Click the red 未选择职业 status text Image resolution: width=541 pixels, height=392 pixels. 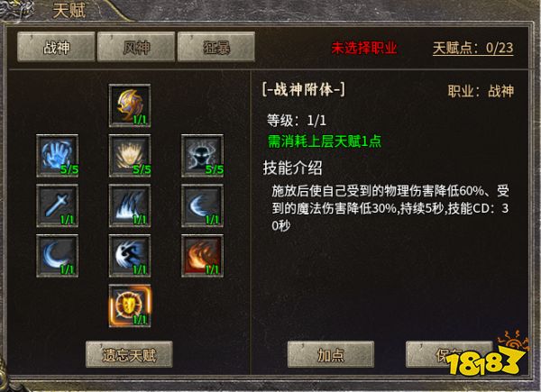coord(364,48)
